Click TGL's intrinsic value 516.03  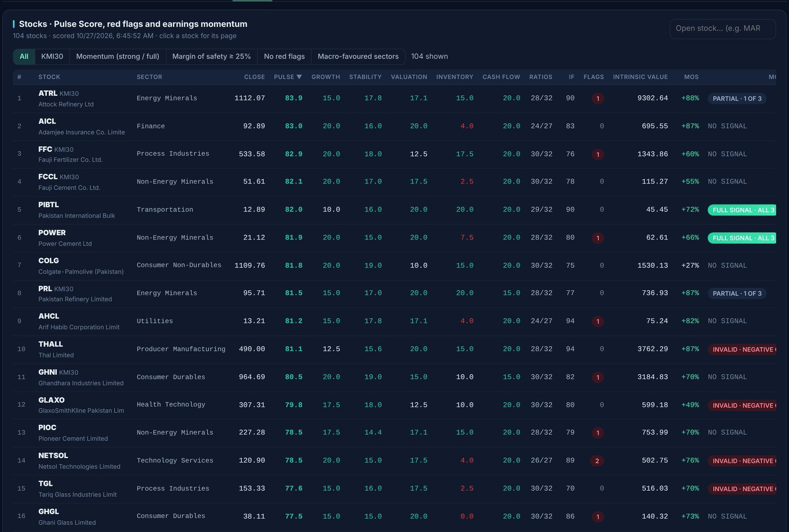pos(655,489)
